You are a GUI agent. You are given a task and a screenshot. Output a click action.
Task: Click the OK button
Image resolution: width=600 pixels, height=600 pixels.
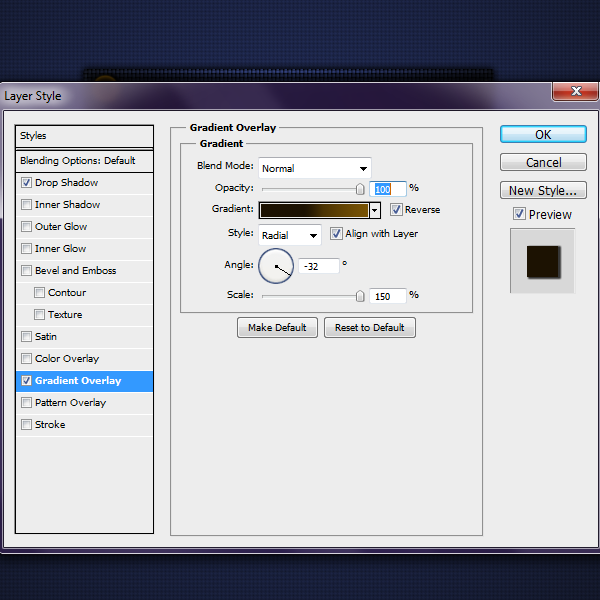click(x=543, y=134)
